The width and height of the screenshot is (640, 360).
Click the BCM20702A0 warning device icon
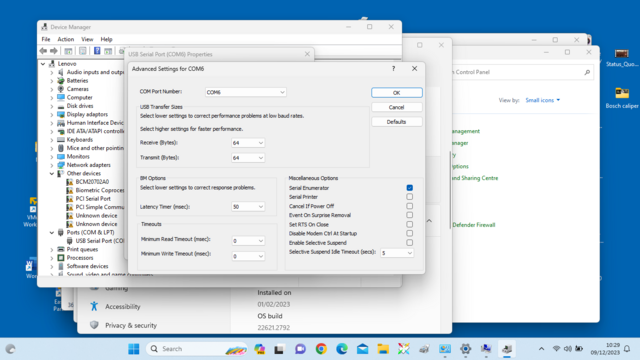click(69, 182)
